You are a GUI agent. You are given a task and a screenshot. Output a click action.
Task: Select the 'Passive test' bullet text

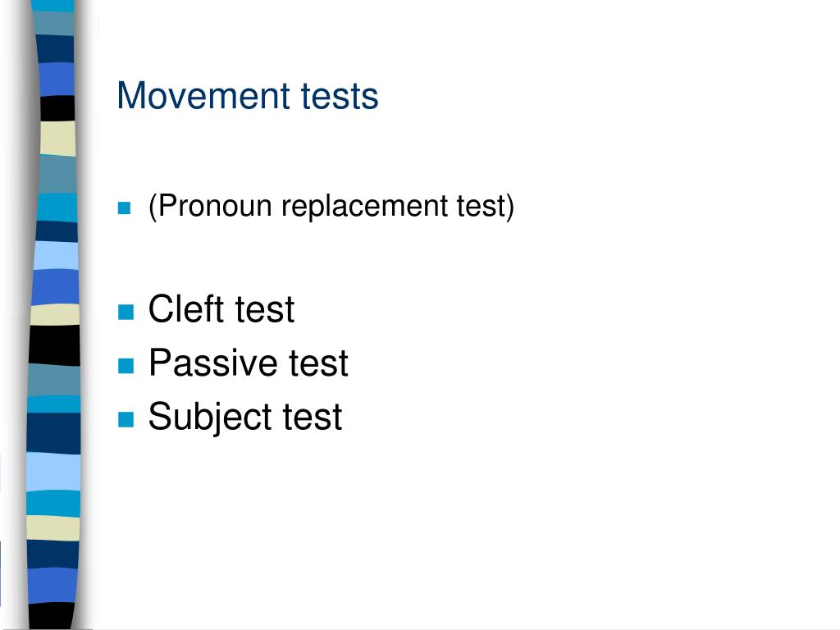(x=249, y=363)
